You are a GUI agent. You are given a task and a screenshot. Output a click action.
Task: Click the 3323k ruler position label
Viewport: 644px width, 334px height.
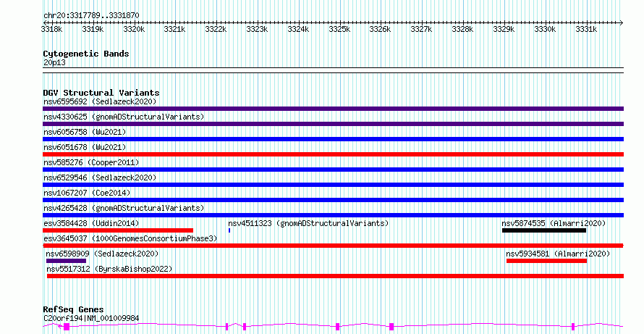pos(257,29)
